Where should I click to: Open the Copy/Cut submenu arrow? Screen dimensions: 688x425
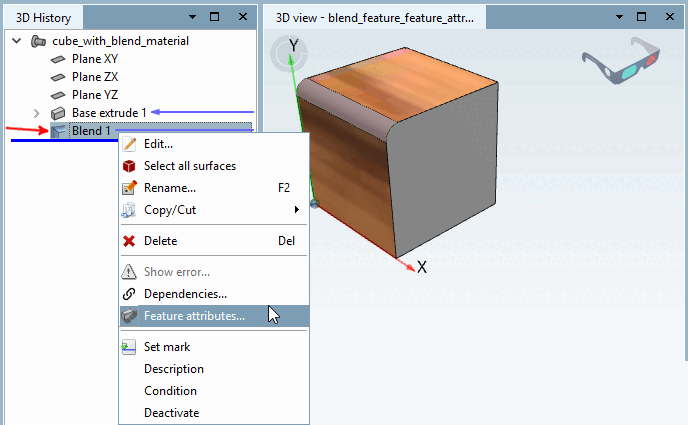297,210
